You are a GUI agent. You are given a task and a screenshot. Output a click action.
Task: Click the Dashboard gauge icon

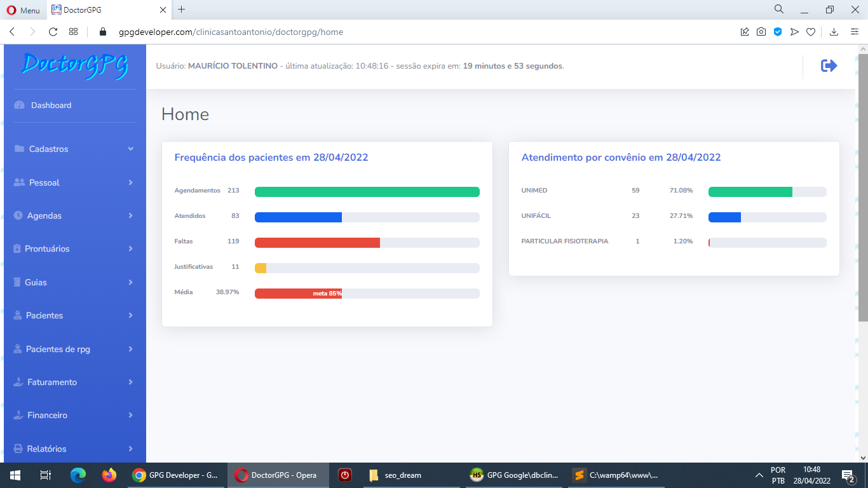[19, 105]
